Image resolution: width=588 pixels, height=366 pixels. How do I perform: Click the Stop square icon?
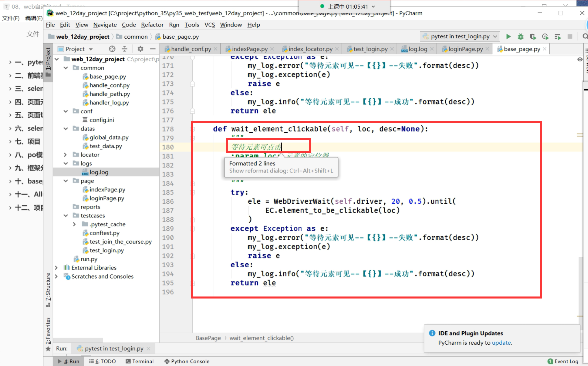point(570,37)
